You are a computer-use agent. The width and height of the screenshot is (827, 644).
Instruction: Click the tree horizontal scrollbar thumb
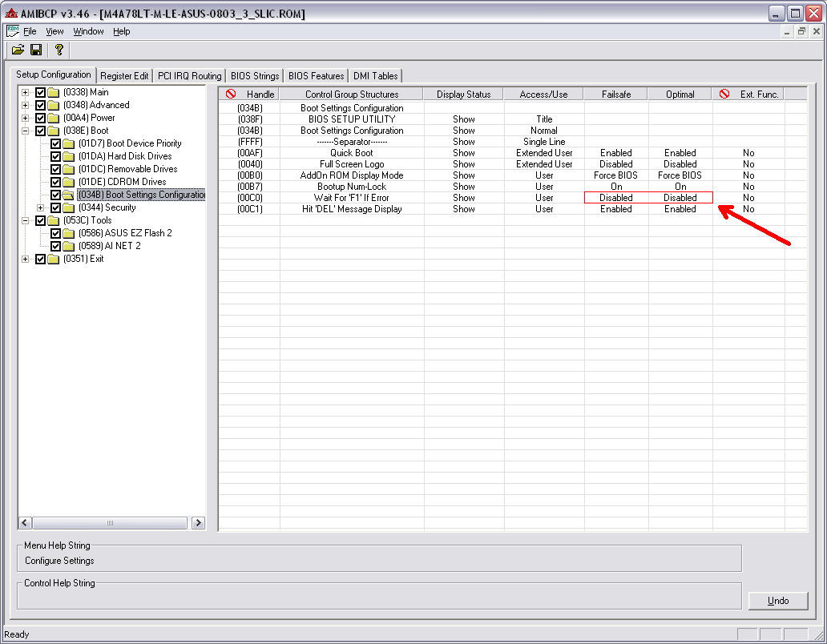(x=110, y=523)
